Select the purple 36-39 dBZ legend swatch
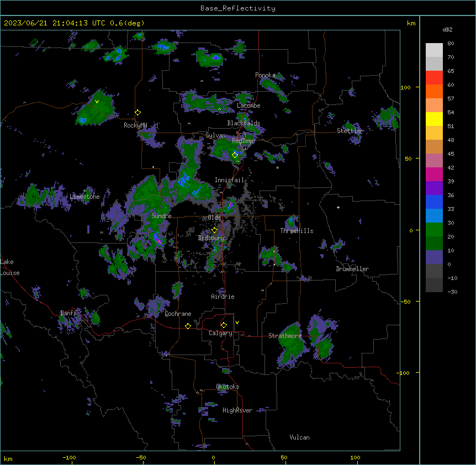This screenshot has height=465, width=476. (434, 188)
